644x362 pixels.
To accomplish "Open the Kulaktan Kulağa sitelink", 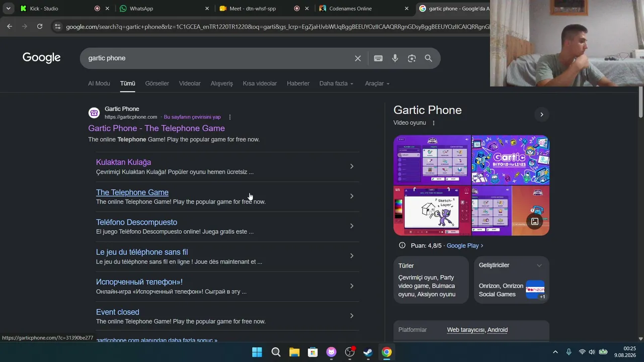I will (x=123, y=162).
